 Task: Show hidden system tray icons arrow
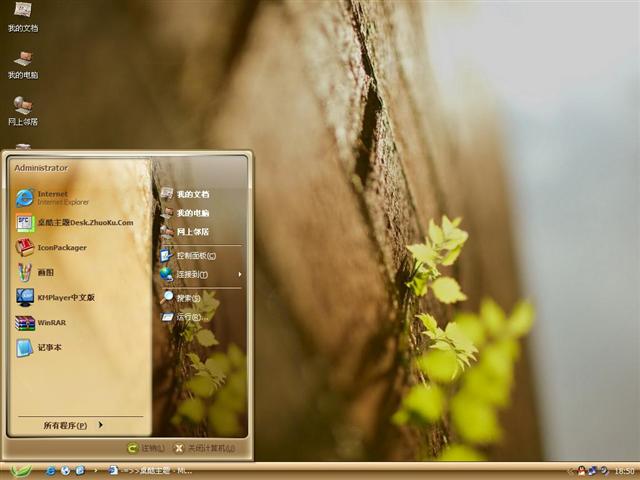[570, 471]
